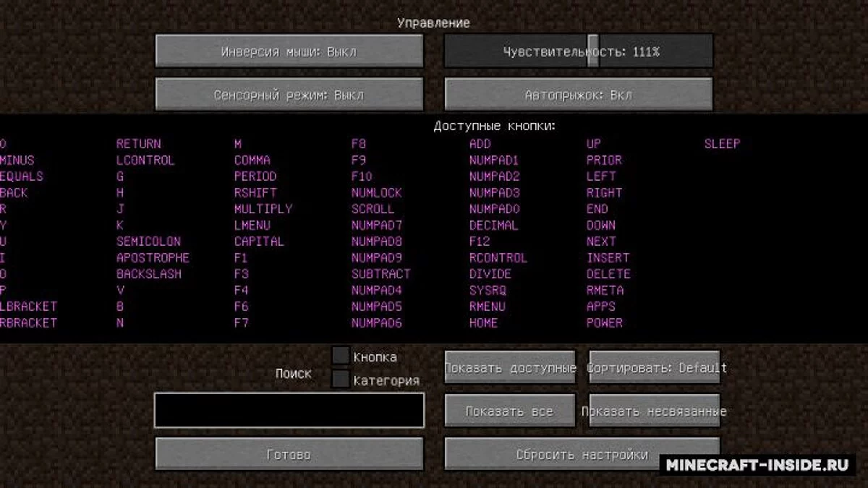Select the F8 key entry
The width and height of the screenshot is (868, 488).
pos(359,144)
